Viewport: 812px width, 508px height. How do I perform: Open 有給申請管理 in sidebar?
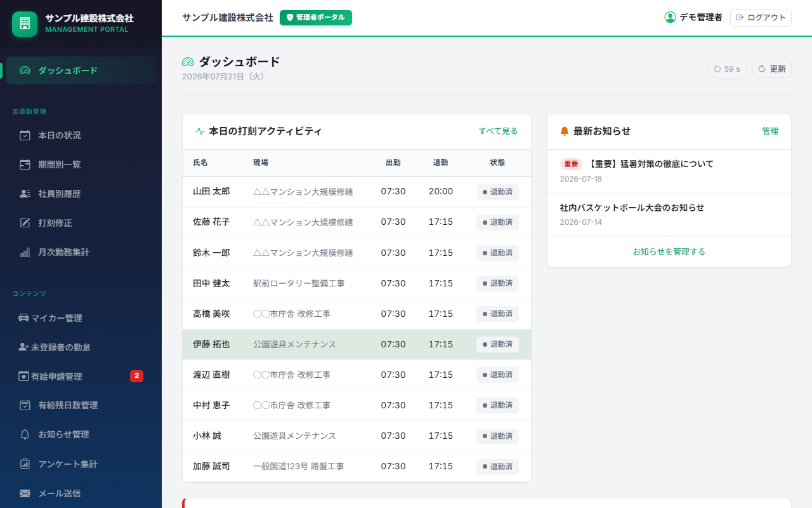81,377
